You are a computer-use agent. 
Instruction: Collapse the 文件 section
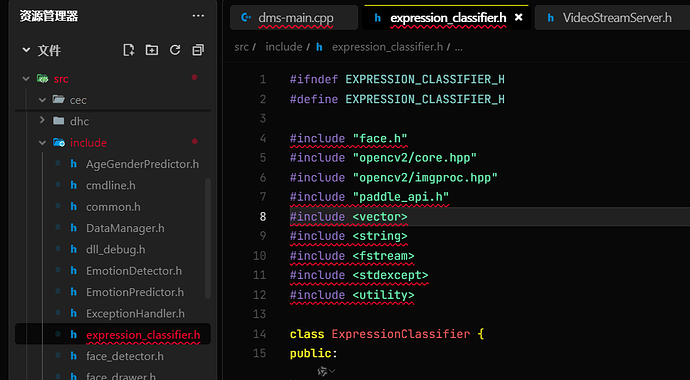click(x=26, y=50)
